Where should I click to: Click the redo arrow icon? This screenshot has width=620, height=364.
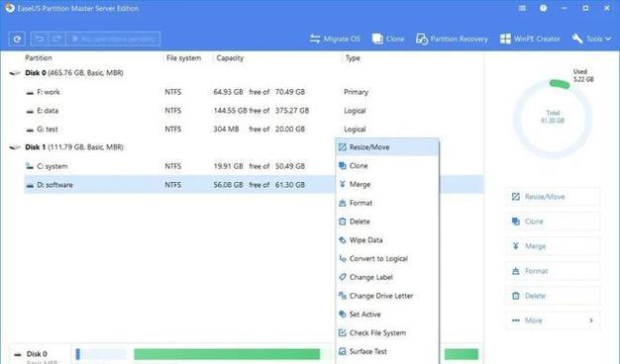pyautogui.click(x=56, y=39)
